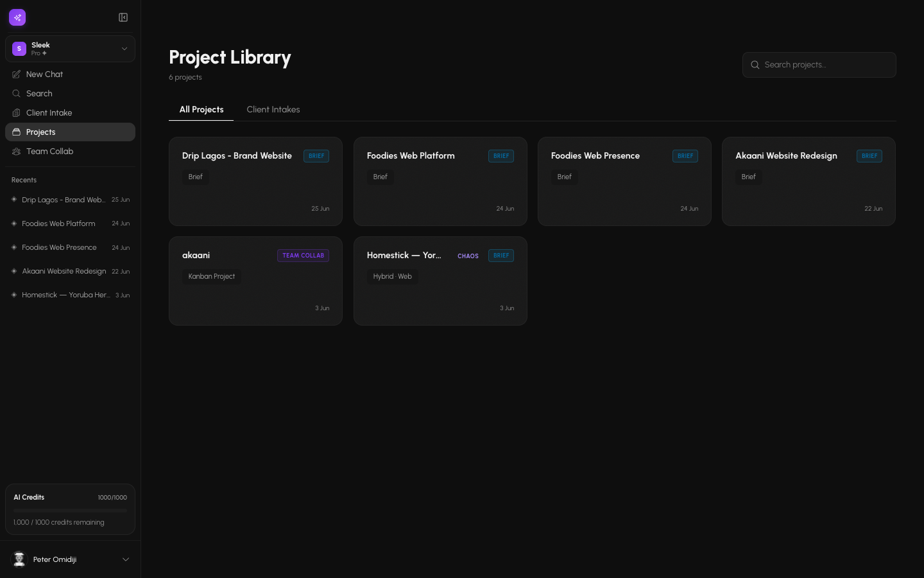Collapse the sidebar with the panel icon
The height and width of the screenshot is (578, 924).
click(x=123, y=17)
